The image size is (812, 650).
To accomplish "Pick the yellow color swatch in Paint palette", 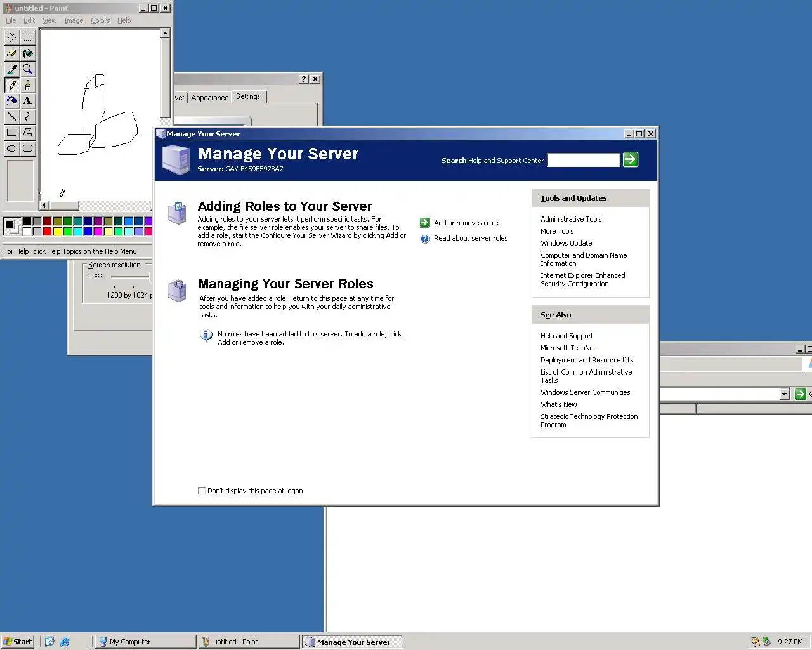I will click(x=57, y=231).
